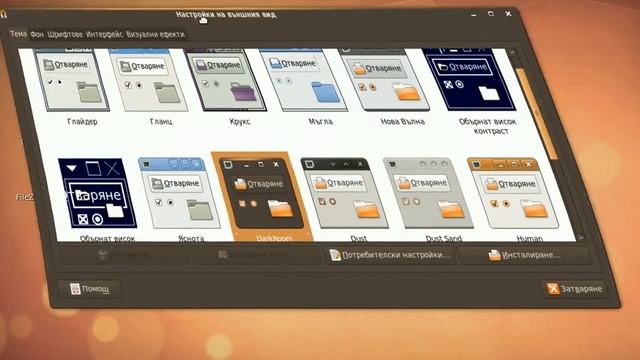The image size is (640, 360).
Task: Click the purple folder in Крукс preview
Action: pos(243,91)
